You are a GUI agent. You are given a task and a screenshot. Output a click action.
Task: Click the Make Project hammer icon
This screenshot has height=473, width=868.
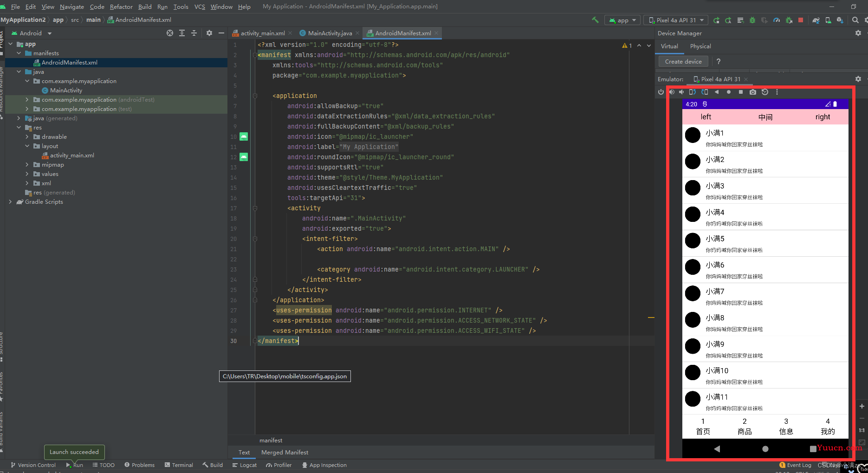(x=595, y=20)
